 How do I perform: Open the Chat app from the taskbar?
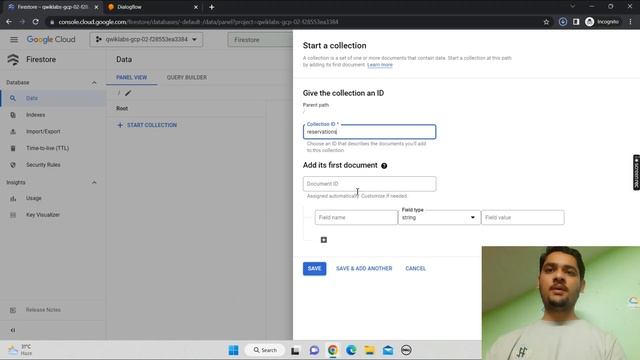click(314, 350)
